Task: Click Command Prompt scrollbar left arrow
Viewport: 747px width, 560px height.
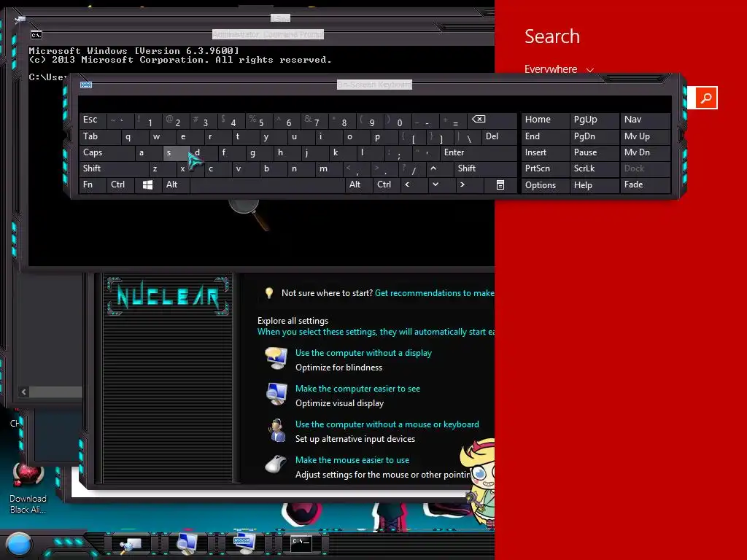Action: [24, 392]
